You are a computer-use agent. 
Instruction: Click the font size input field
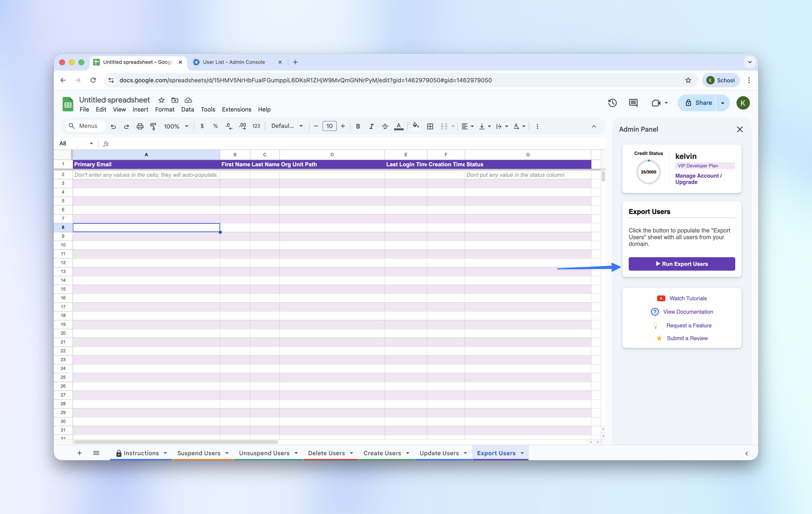[329, 126]
